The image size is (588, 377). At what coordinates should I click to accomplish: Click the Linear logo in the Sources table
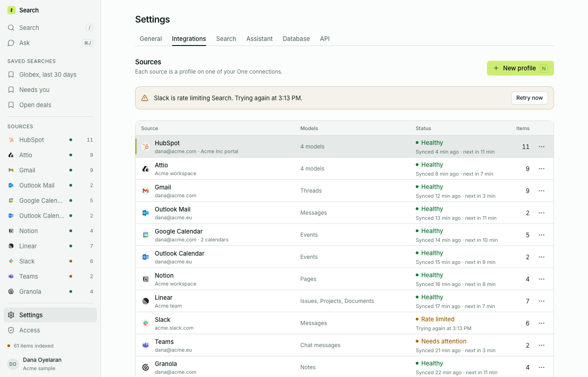[x=146, y=301]
